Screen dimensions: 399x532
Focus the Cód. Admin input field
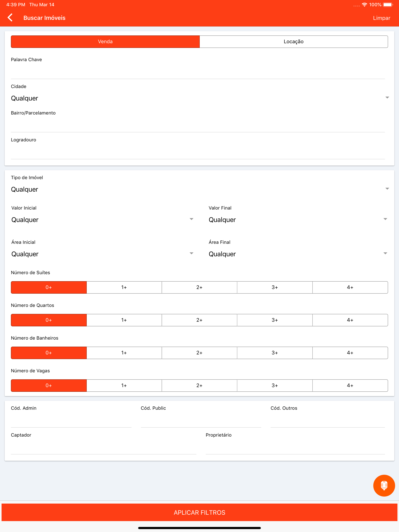[x=71, y=421]
